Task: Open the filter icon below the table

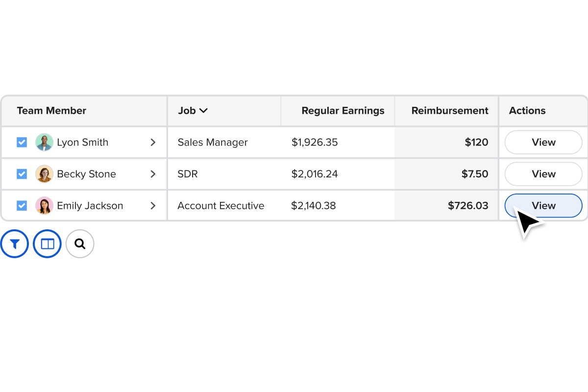Action: pos(14,243)
